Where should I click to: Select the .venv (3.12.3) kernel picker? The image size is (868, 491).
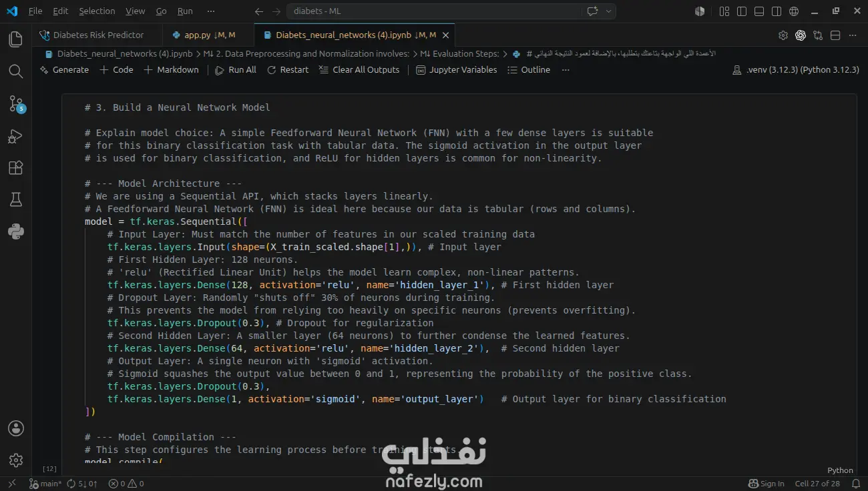point(795,69)
